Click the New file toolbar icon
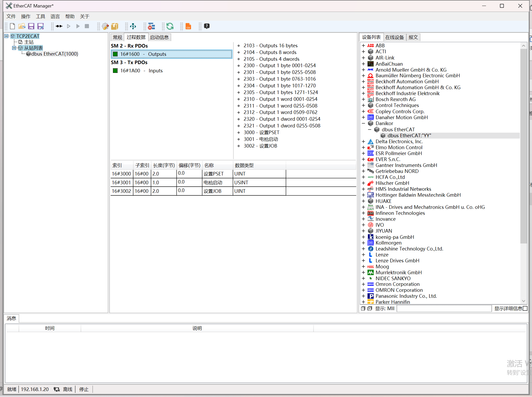 12,26
